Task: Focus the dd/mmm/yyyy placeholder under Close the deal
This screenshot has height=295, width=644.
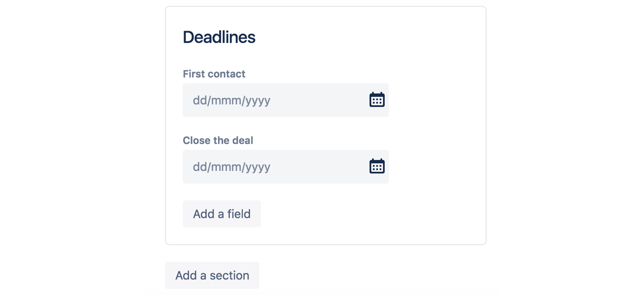Action: tap(231, 167)
